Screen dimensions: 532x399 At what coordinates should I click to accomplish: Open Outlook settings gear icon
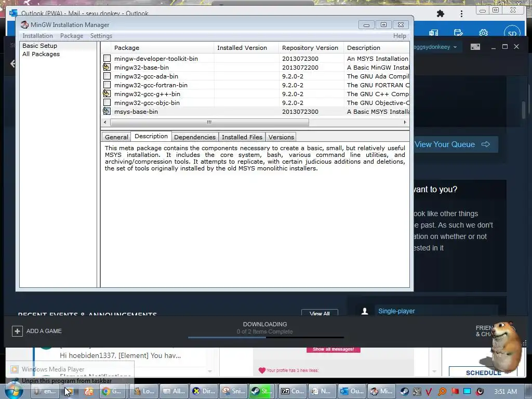point(484,33)
